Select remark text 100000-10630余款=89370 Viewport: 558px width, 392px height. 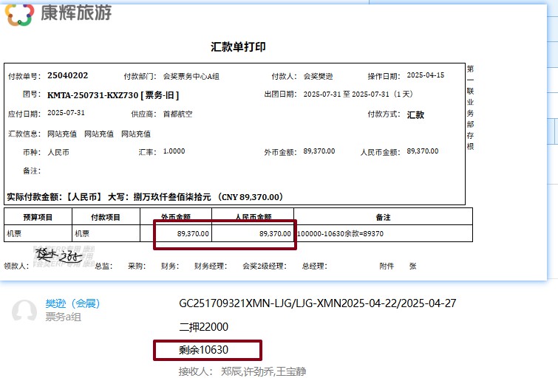[340, 233]
